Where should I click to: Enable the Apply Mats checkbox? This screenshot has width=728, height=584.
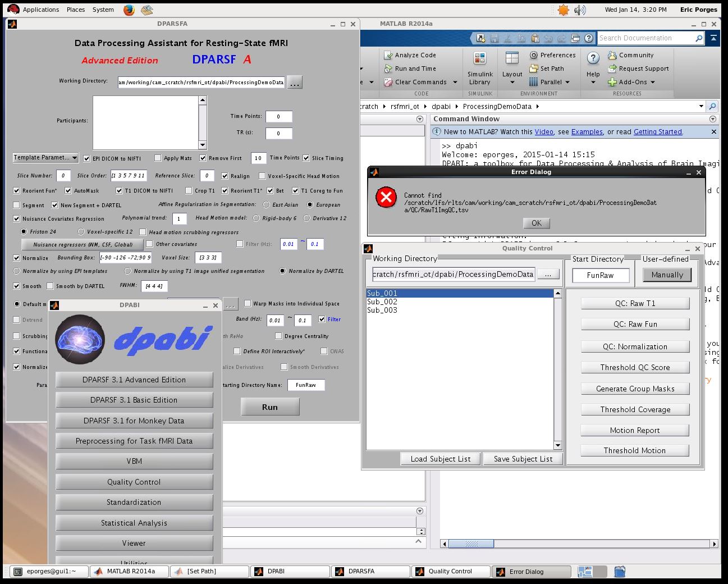pos(158,158)
